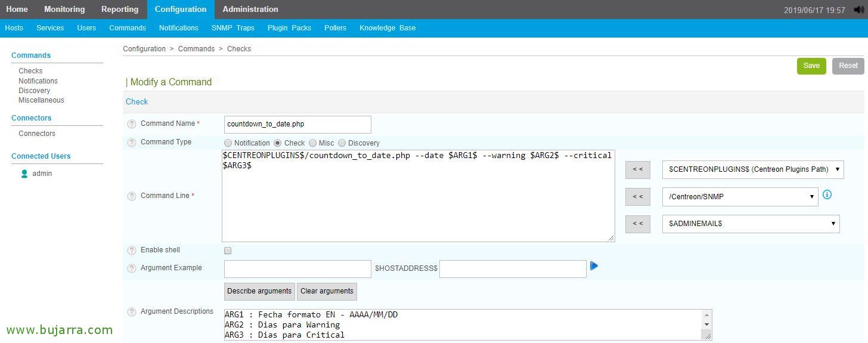This screenshot has width=868, height=343.
Task: Insert plugin path with second << button
Action: coord(638,196)
